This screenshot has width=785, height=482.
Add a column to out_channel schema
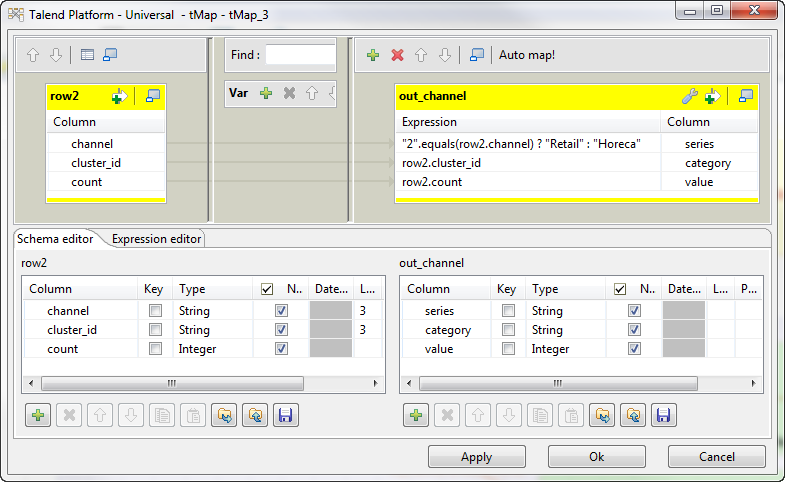(414, 414)
